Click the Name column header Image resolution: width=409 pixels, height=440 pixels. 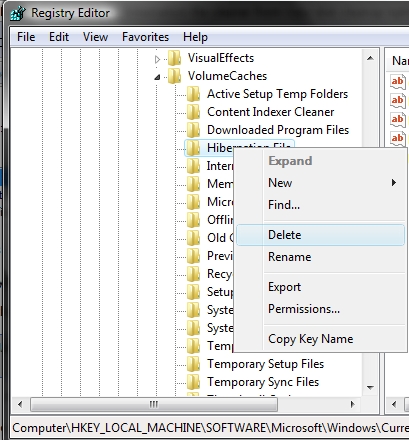click(399, 60)
